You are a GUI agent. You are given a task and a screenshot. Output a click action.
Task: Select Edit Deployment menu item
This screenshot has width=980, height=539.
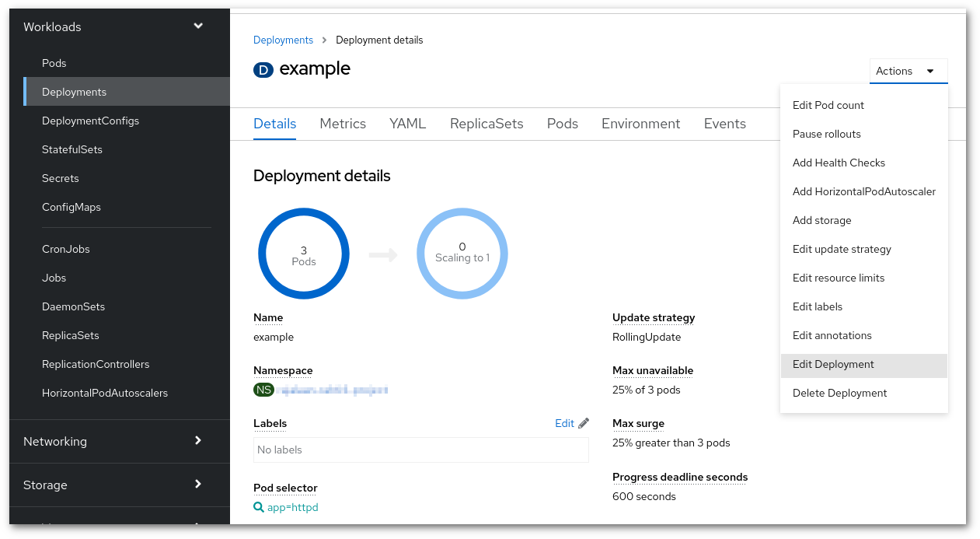864,364
